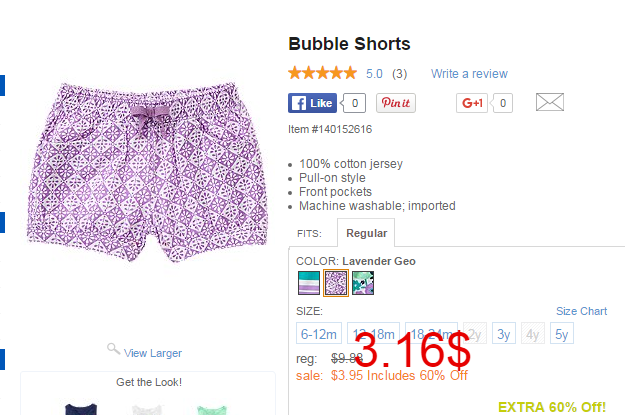Image resolution: width=625 pixels, height=415 pixels.
Task: Select size 6-12m
Action: click(x=319, y=333)
